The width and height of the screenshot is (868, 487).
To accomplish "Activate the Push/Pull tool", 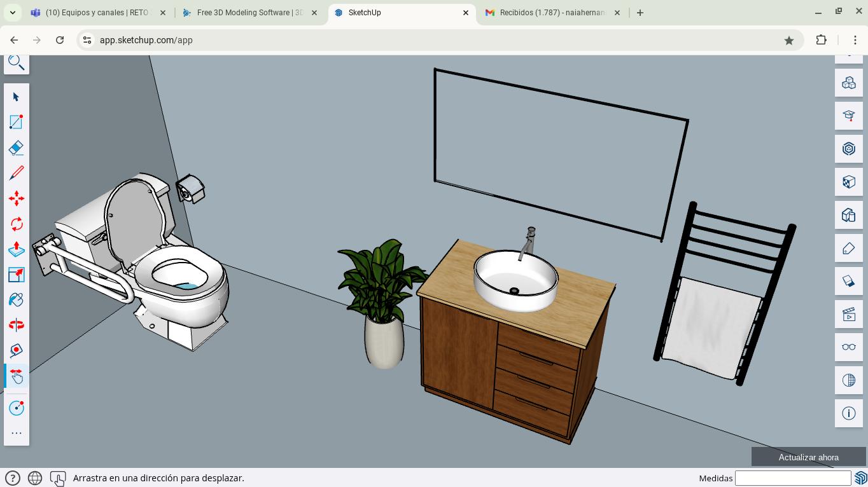I will [x=16, y=249].
